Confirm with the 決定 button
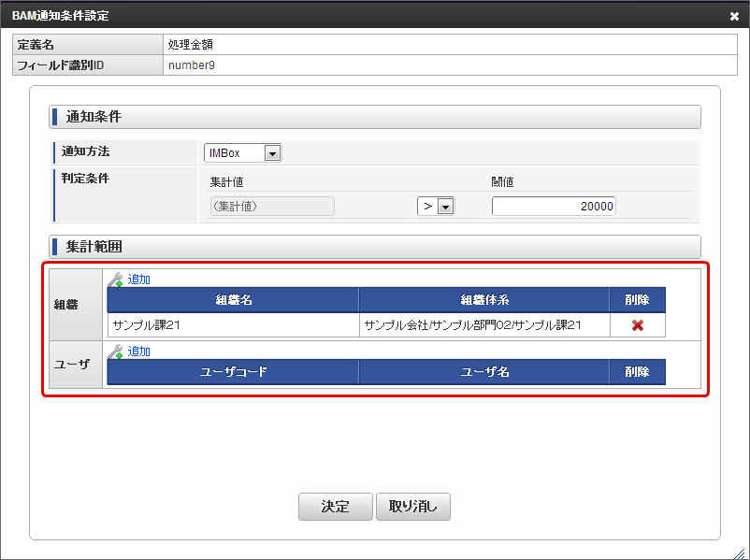The height and width of the screenshot is (560, 750). (336, 507)
